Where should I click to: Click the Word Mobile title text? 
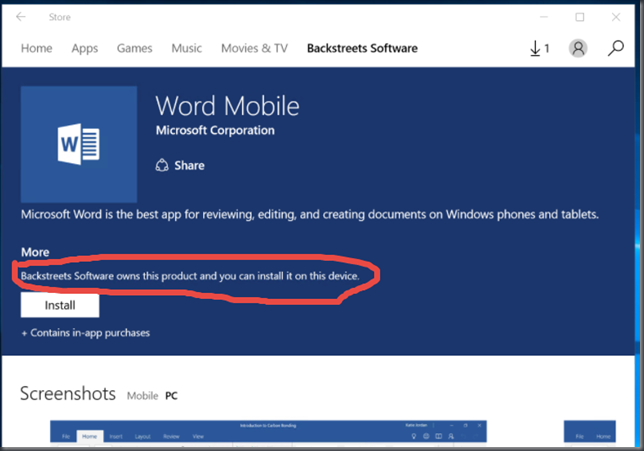point(228,106)
